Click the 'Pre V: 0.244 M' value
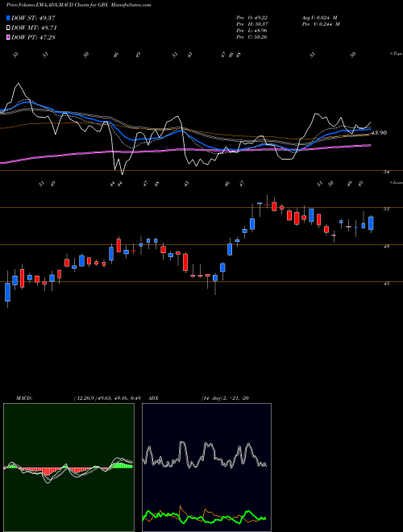 321,24
